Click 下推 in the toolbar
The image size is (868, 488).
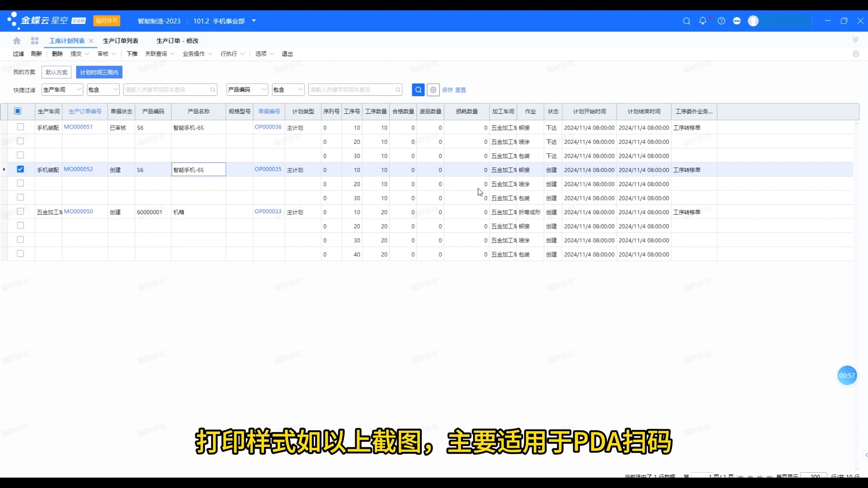(132, 54)
